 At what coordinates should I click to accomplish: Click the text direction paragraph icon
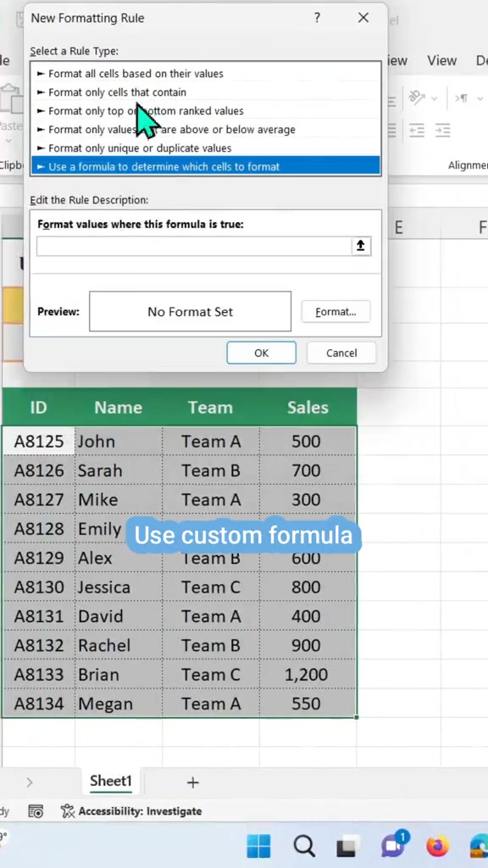pos(462,98)
